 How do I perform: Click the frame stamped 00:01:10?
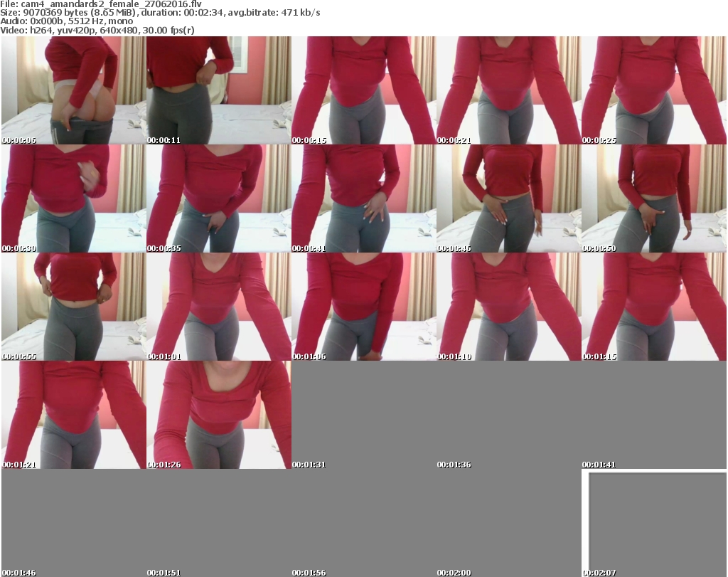508,307
